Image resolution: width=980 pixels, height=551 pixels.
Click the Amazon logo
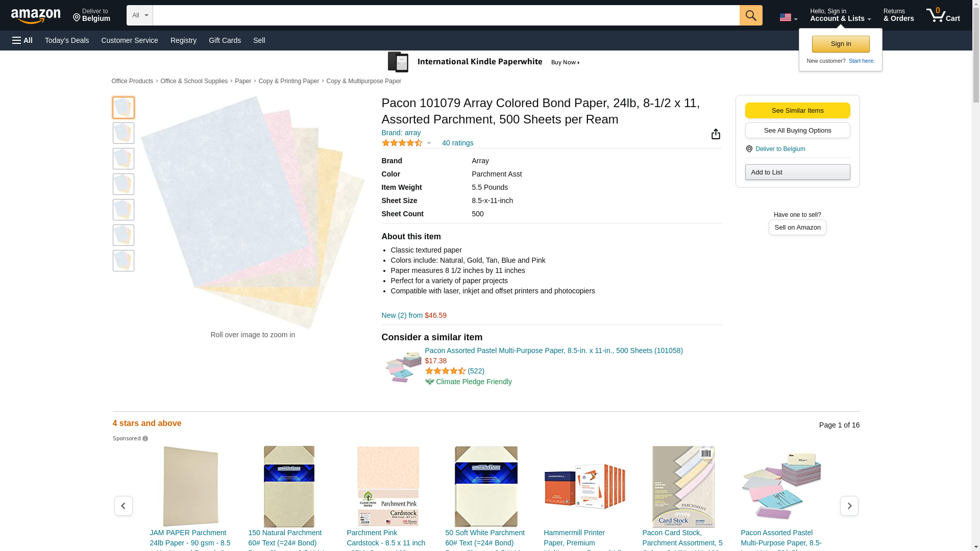click(36, 16)
